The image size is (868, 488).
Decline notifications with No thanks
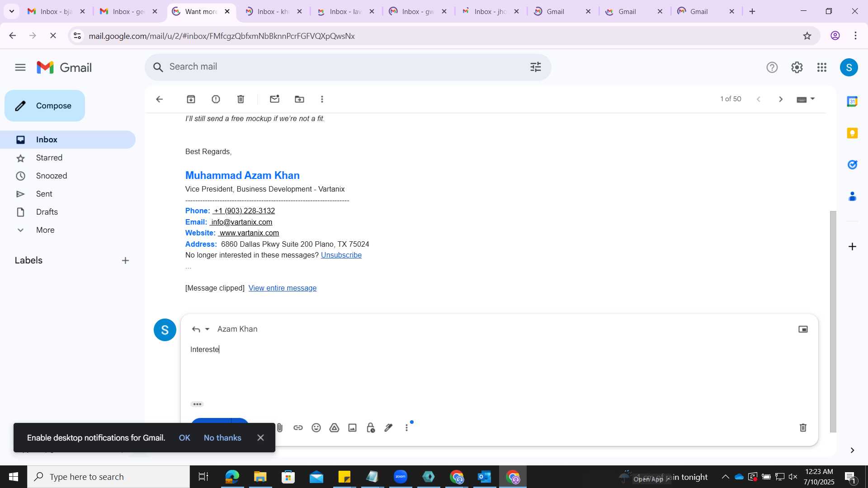[222, 438]
